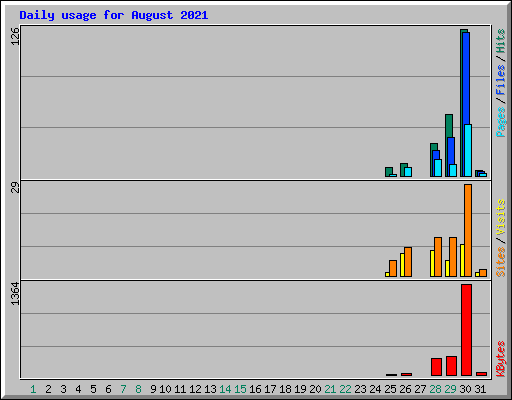
Task: Click day label '21' on the x-axis
Action: [x=330, y=389]
